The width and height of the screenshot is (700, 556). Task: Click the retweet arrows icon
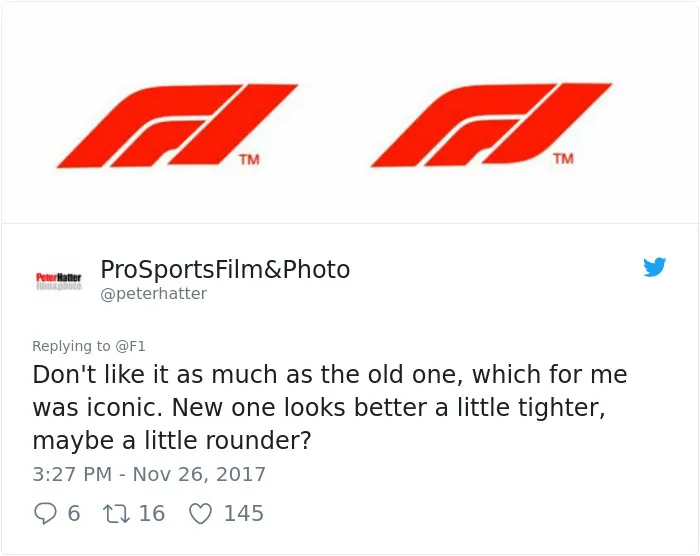(117, 514)
